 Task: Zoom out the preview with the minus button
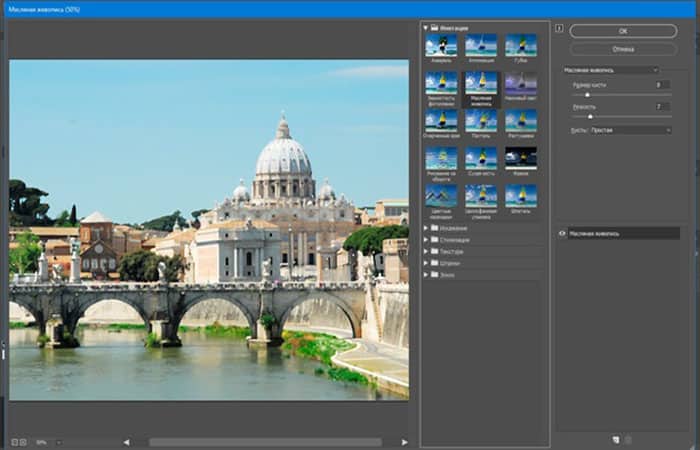[14, 442]
